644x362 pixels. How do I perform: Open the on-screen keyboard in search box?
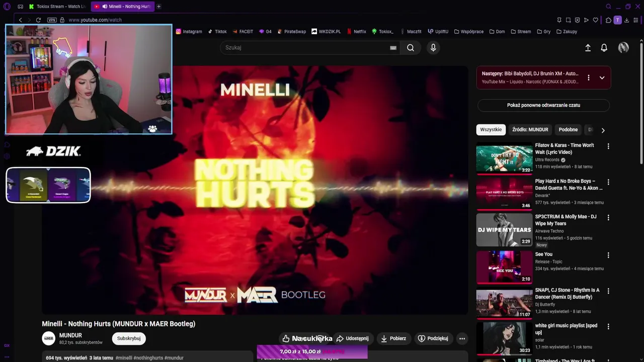[x=393, y=48]
